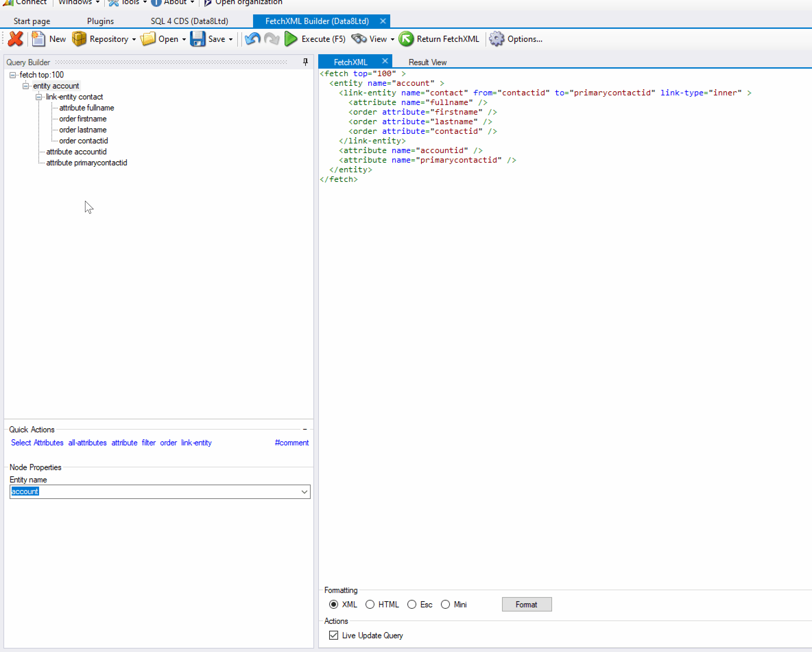Click the Return FetchXML green arrow icon
The image size is (812, 652).
pos(406,39)
